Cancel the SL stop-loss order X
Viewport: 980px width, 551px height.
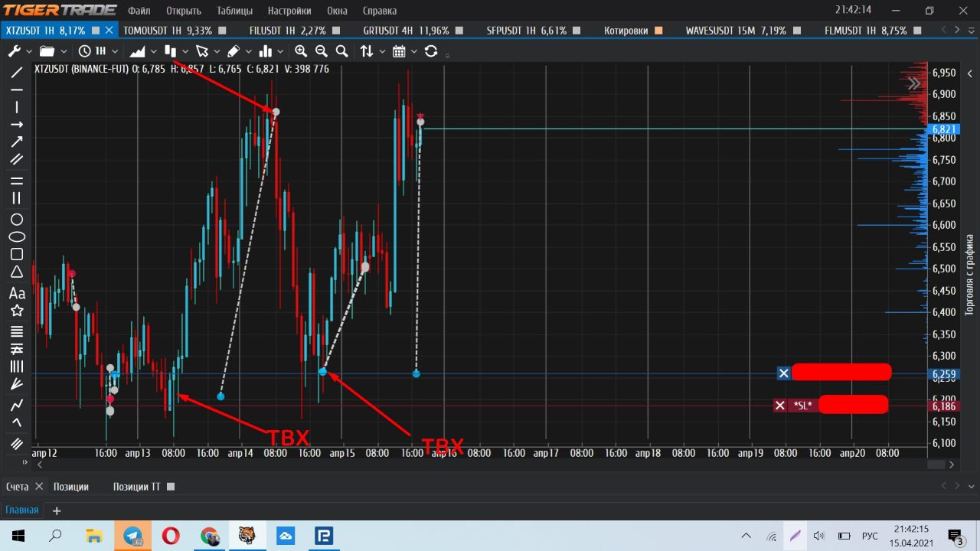tap(779, 405)
